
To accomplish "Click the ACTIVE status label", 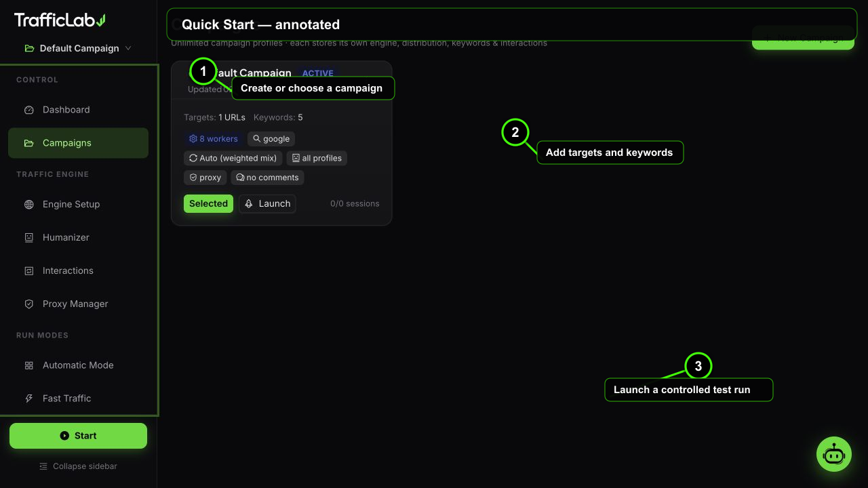I will coord(318,73).
